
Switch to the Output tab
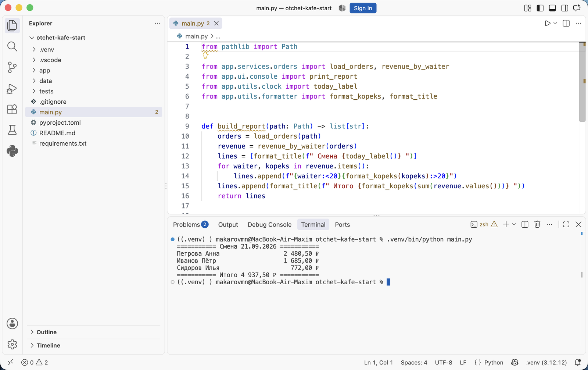click(x=228, y=224)
